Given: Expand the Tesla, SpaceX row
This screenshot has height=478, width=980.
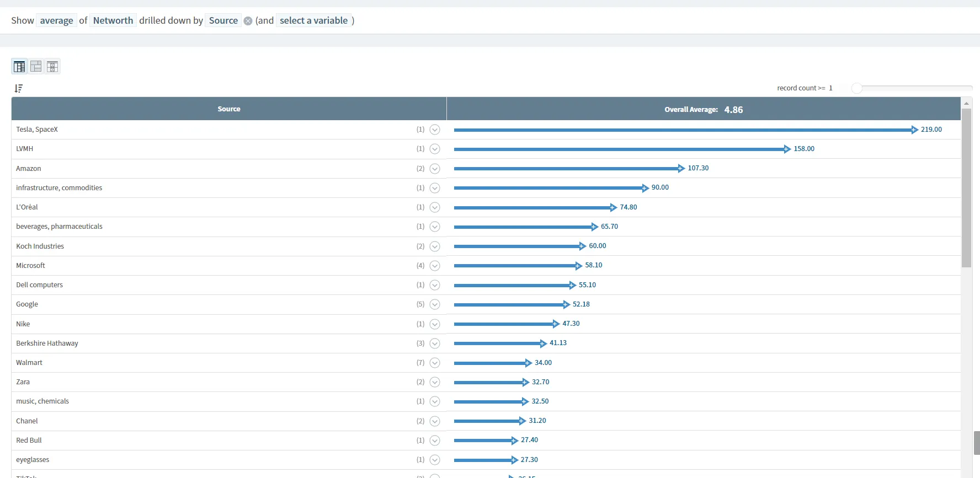Looking at the screenshot, I should (435, 130).
